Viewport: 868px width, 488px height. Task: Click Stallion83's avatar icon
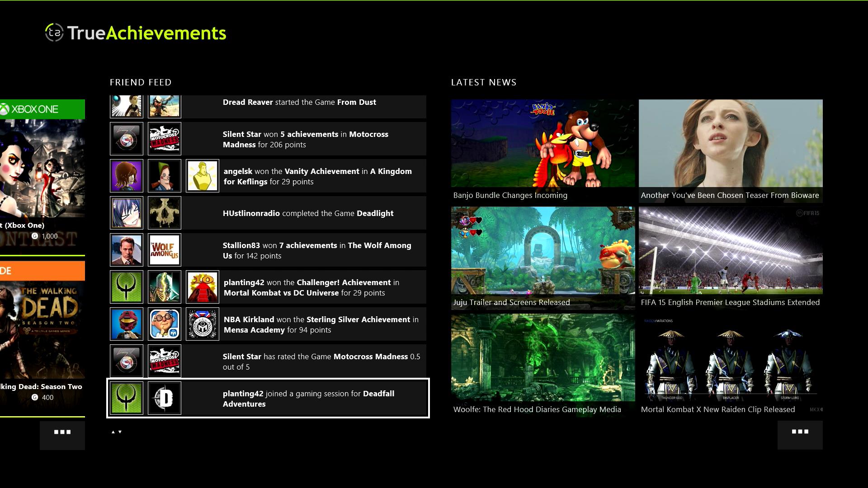pos(127,250)
